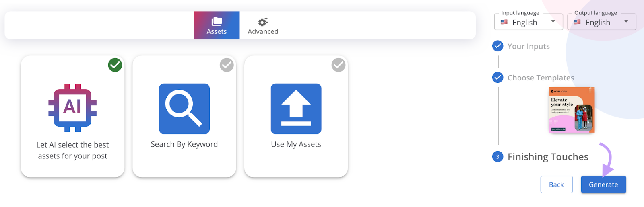The height and width of the screenshot is (207, 644).
Task: Switch to the Advanced tab
Action: [x=263, y=25]
